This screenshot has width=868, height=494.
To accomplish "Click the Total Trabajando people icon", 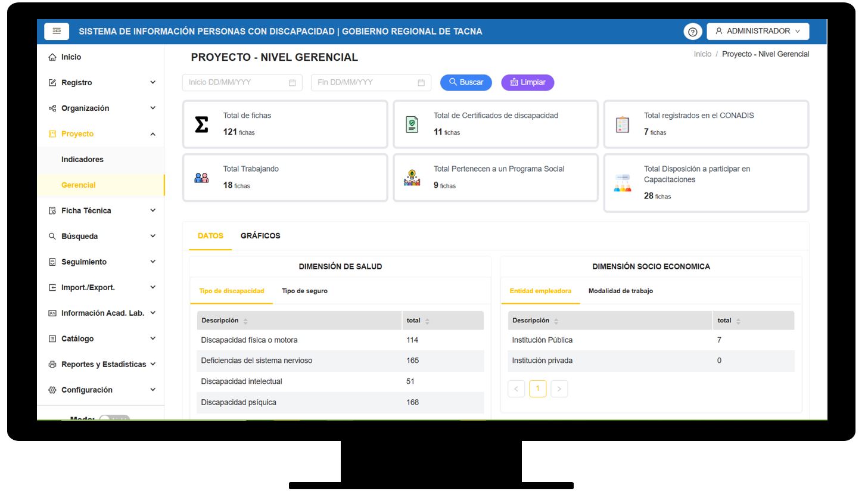I will pyautogui.click(x=202, y=178).
